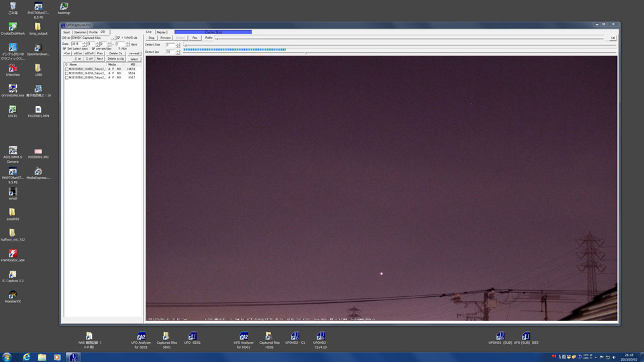Screen dimensions: 644x362
Task: Select the P1030001.JPG file icon
Action: [38, 154]
